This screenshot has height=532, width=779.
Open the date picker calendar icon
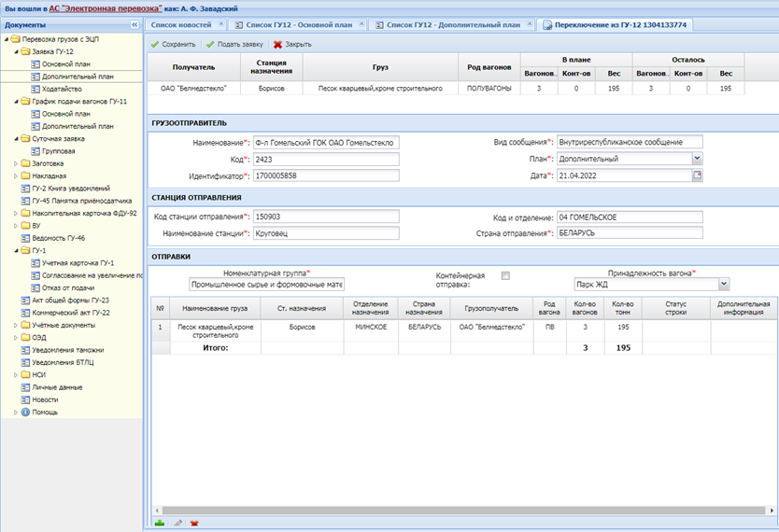697,175
